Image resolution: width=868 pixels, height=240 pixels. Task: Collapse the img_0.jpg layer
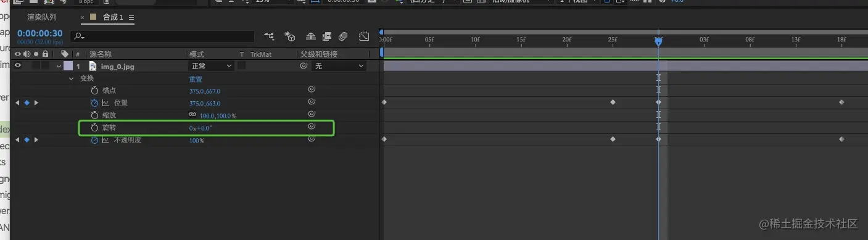pyautogui.click(x=59, y=66)
